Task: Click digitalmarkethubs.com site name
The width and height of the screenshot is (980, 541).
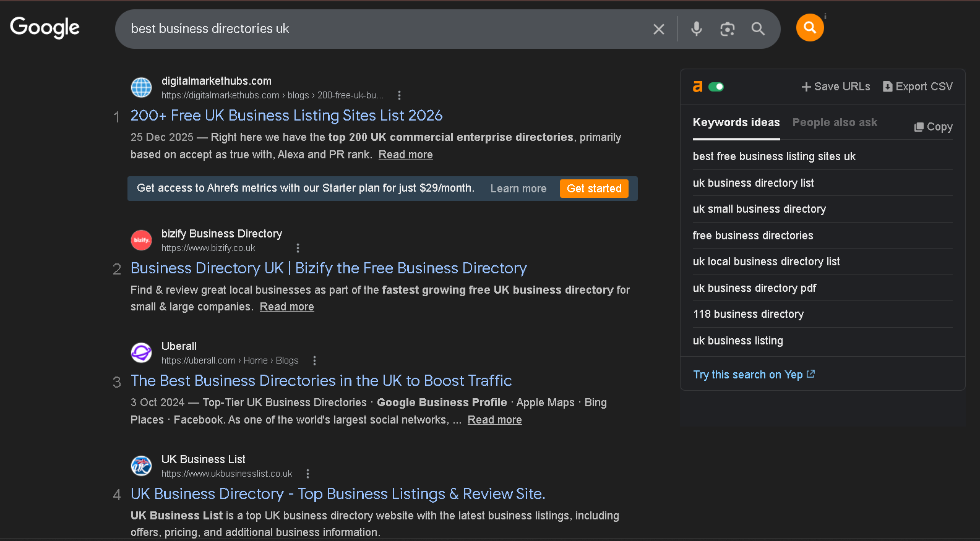Action: click(x=217, y=81)
